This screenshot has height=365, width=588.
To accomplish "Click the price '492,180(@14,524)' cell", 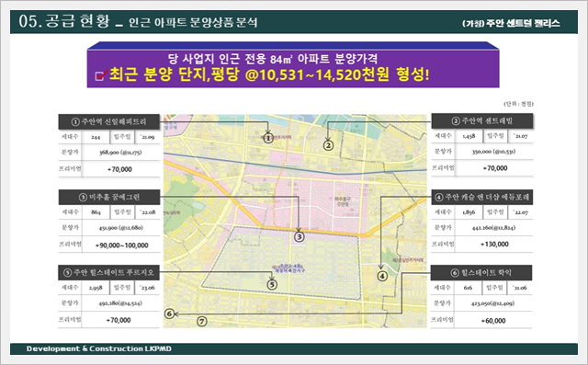I will (x=120, y=303).
